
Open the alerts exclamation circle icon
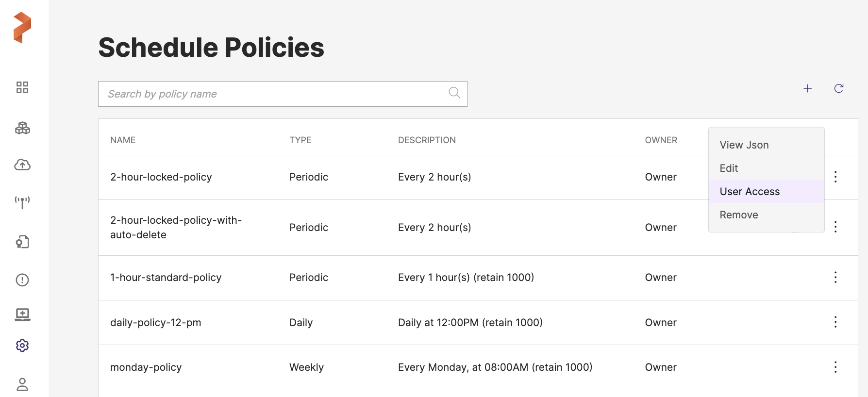click(22, 280)
